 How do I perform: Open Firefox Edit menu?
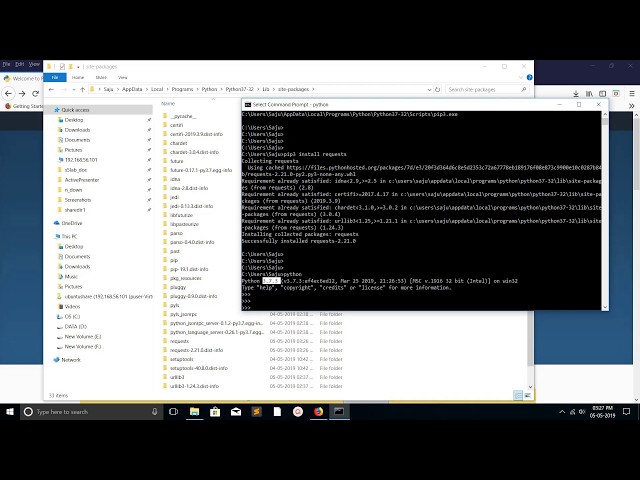coord(20,64)
